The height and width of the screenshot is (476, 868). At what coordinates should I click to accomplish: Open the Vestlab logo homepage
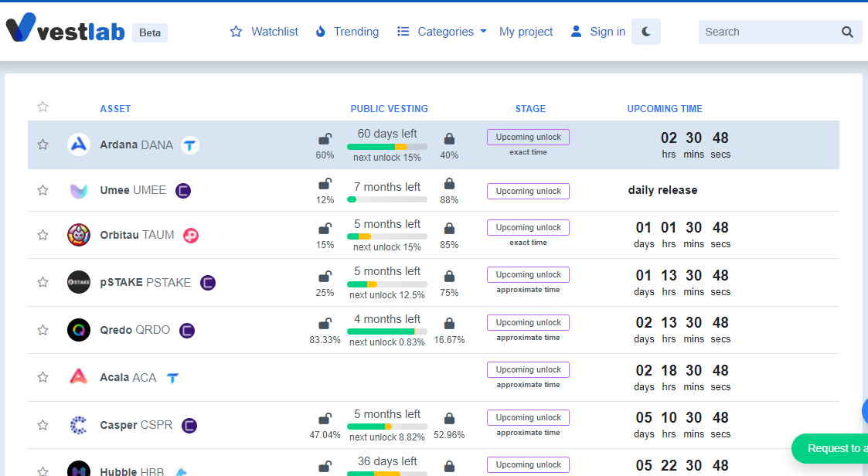pos(66,28)
